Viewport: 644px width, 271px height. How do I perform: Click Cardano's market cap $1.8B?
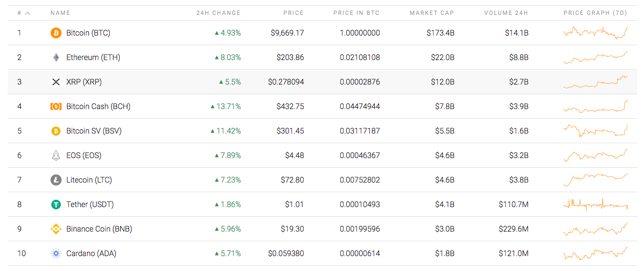coord(445,253)
